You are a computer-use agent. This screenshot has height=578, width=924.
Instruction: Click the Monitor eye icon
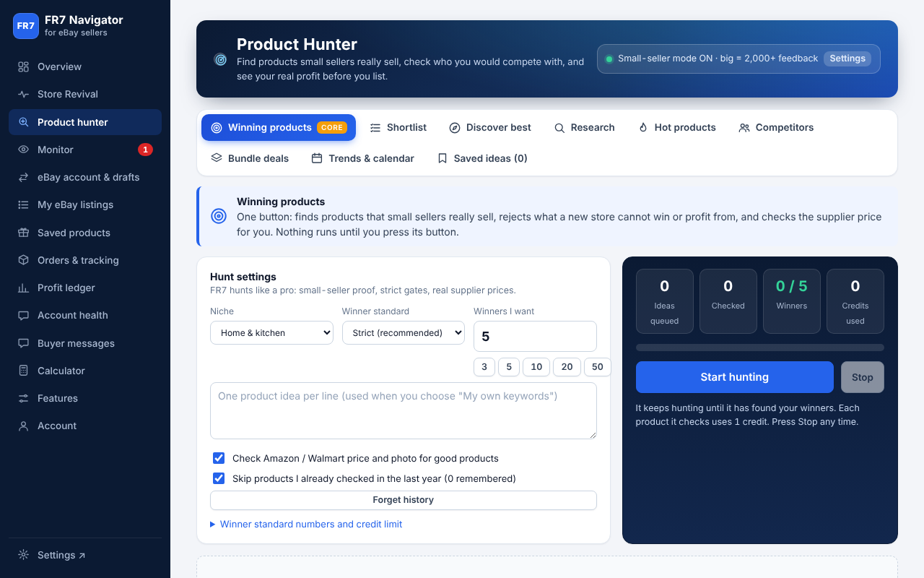click(x=24, y=150)
